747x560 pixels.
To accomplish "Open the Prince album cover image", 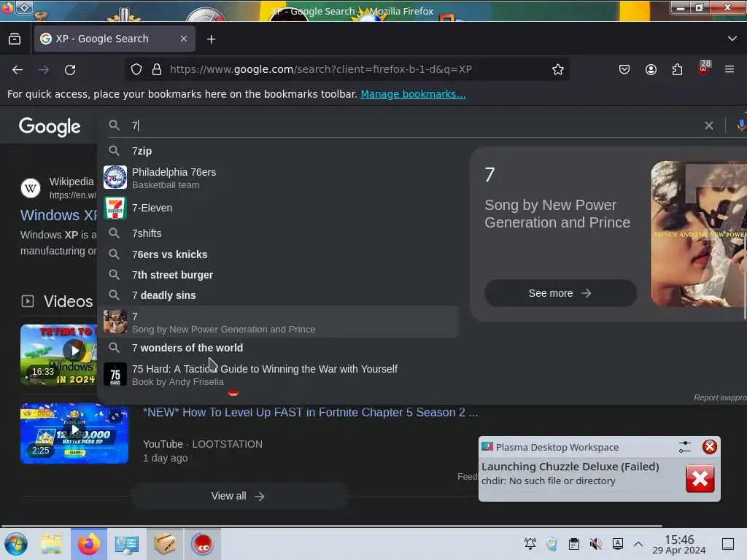I will (x=699, y=234).
